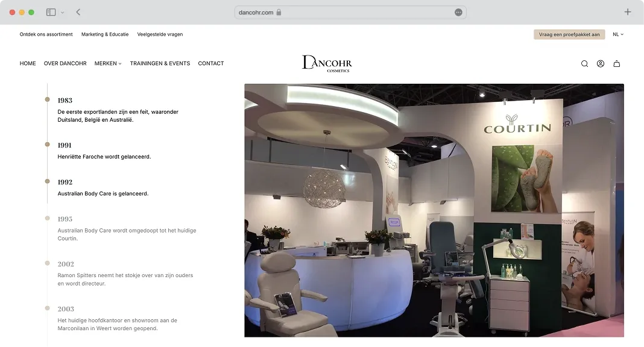
Task: Select the 1991 timeline dot
Action: click(x=47, y=145)
